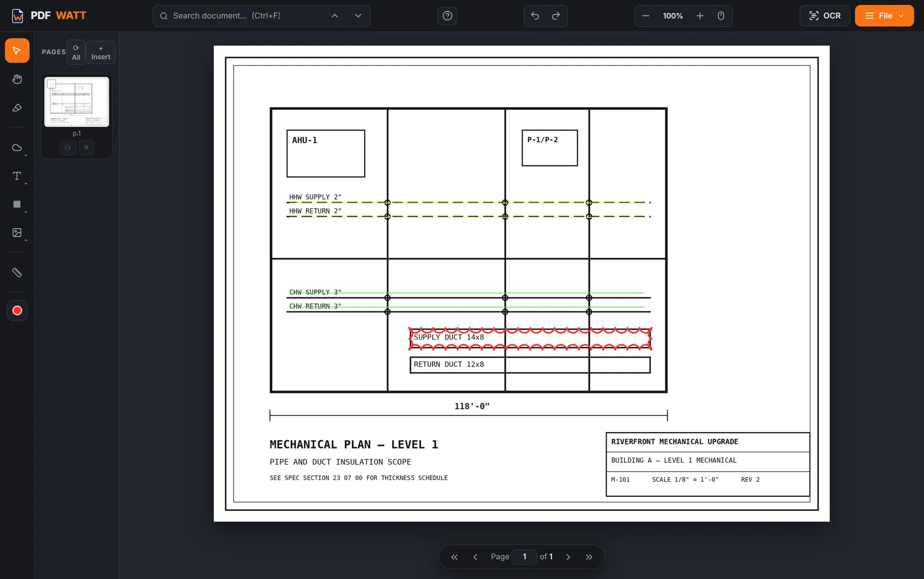This screenshot has width=924, height=579.
Task: Choose the Hand pan tool
Action: (17, 79)
